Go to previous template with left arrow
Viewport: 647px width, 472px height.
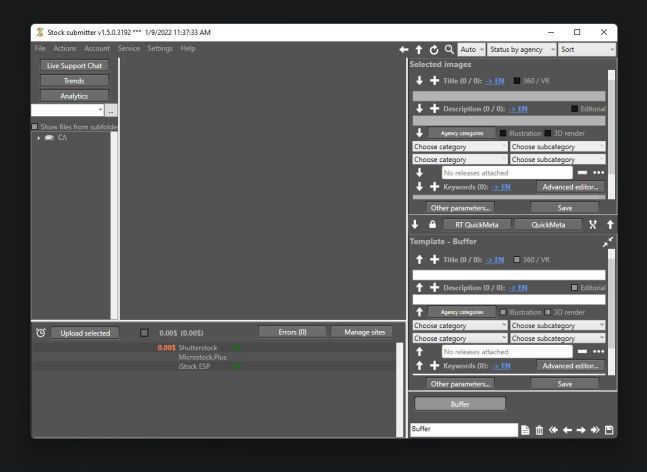[x=567, y=430]
